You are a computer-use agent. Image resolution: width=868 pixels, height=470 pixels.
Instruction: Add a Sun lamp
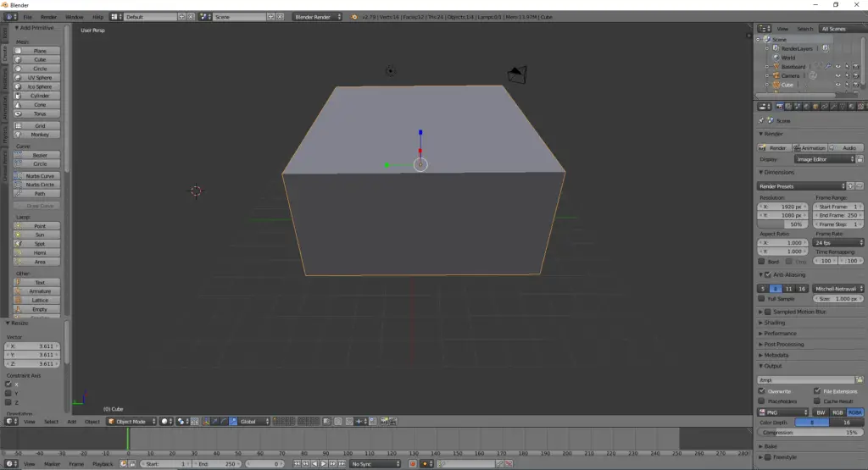pos(40,235)
